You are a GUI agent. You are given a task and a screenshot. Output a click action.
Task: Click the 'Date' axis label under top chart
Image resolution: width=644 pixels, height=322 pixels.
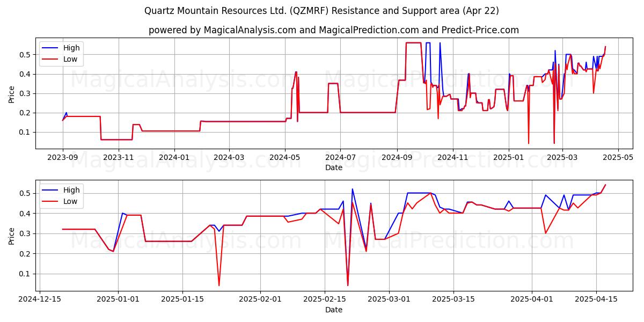[x=334, y=167]
